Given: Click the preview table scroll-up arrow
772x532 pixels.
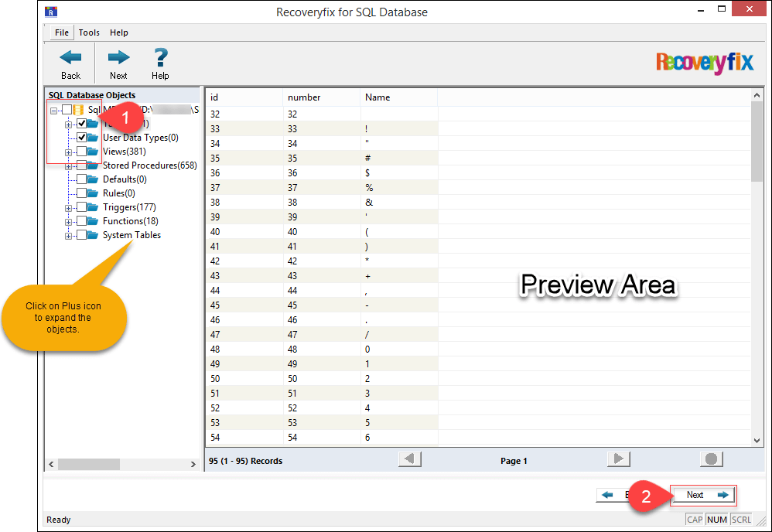Looking at the screenshot, I should pyautogui.click(x=757, y=95).
